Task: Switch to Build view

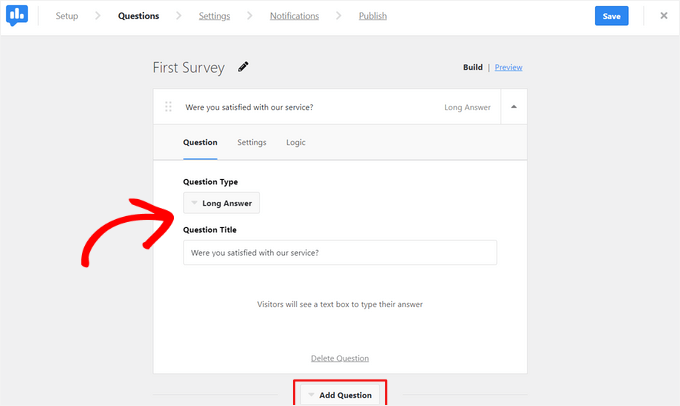Action: point(473,68)
